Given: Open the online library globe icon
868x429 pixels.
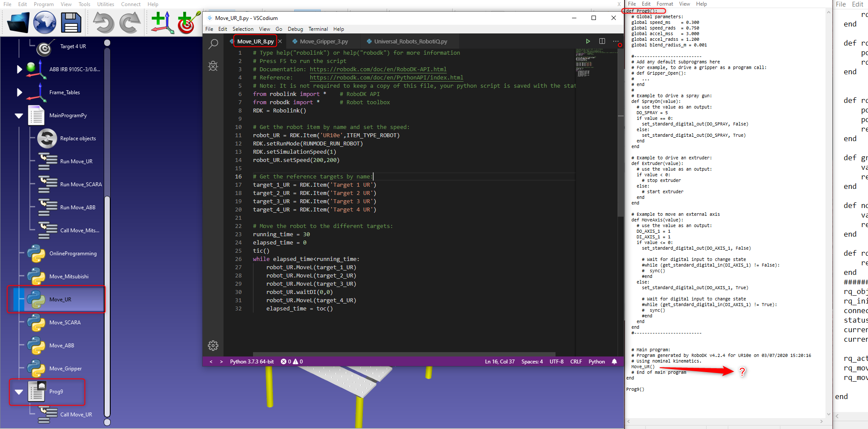Looking at the screenshot, I should click(45, 22).
